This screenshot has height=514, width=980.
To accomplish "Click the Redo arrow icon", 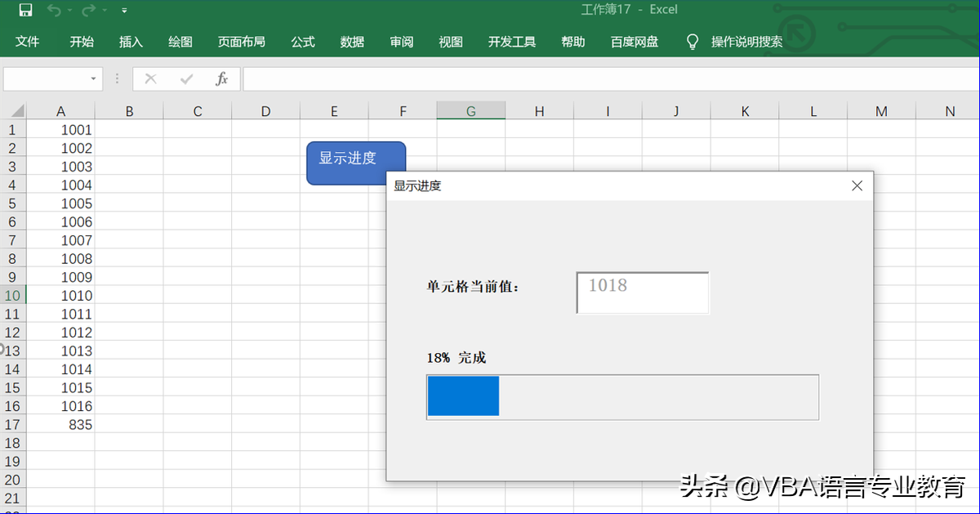I will (x=90, y=11).
